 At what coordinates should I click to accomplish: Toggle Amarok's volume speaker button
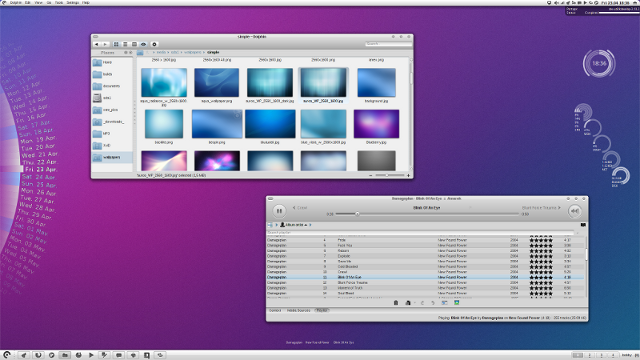(x=575, y=211)
